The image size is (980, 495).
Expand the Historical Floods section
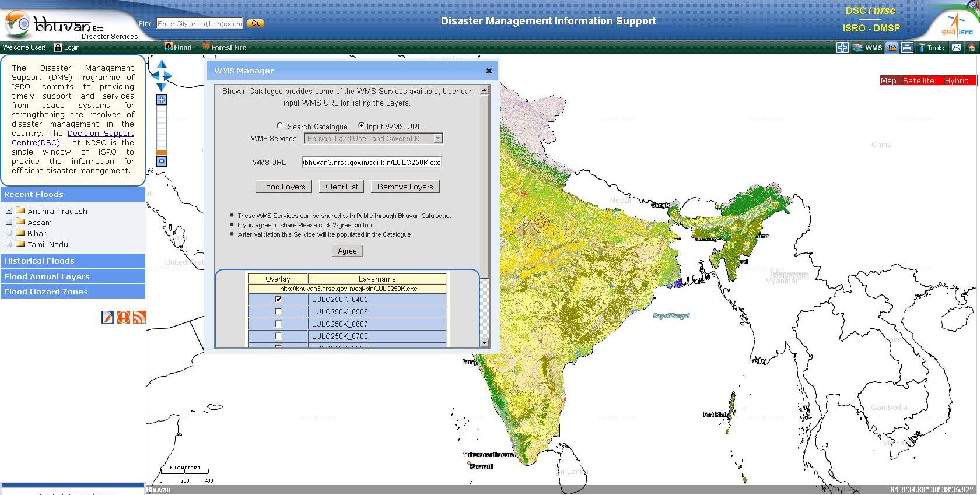point(73,261)
